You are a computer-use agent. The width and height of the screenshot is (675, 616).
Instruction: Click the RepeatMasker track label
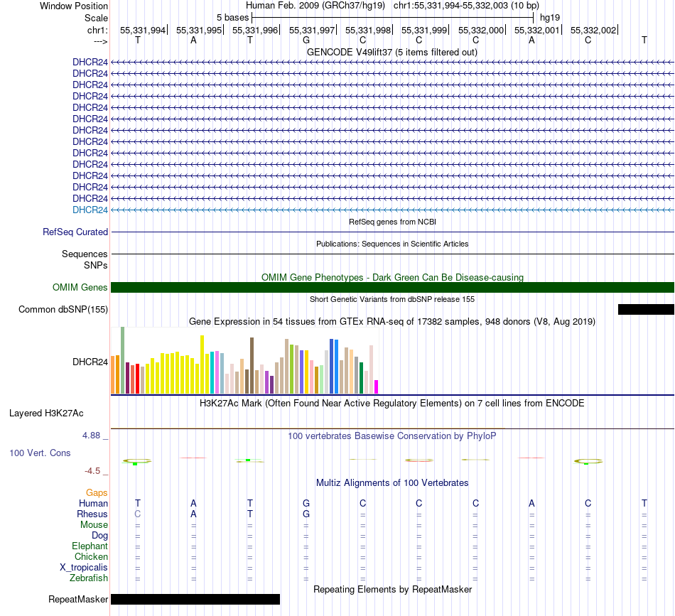[x=78, y=599]
